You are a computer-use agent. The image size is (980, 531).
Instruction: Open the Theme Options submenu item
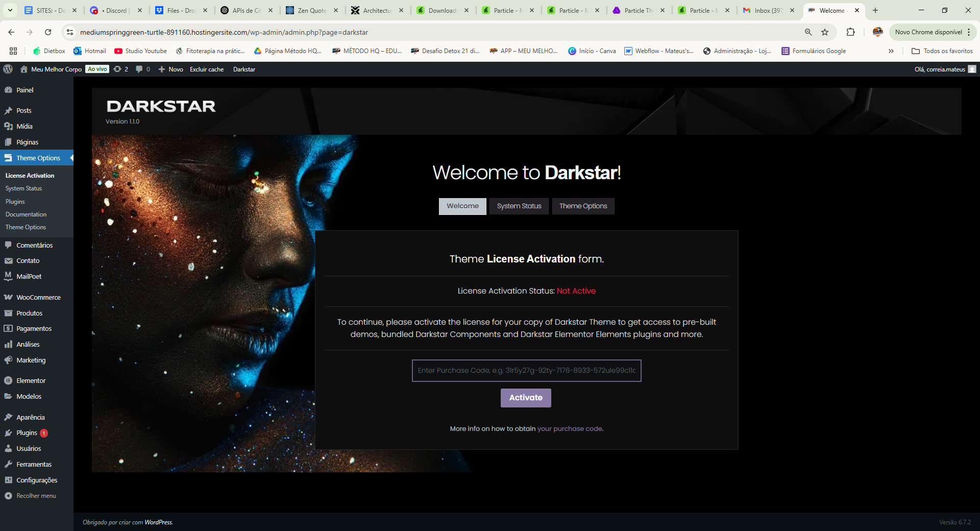click(x=26, y=227)
